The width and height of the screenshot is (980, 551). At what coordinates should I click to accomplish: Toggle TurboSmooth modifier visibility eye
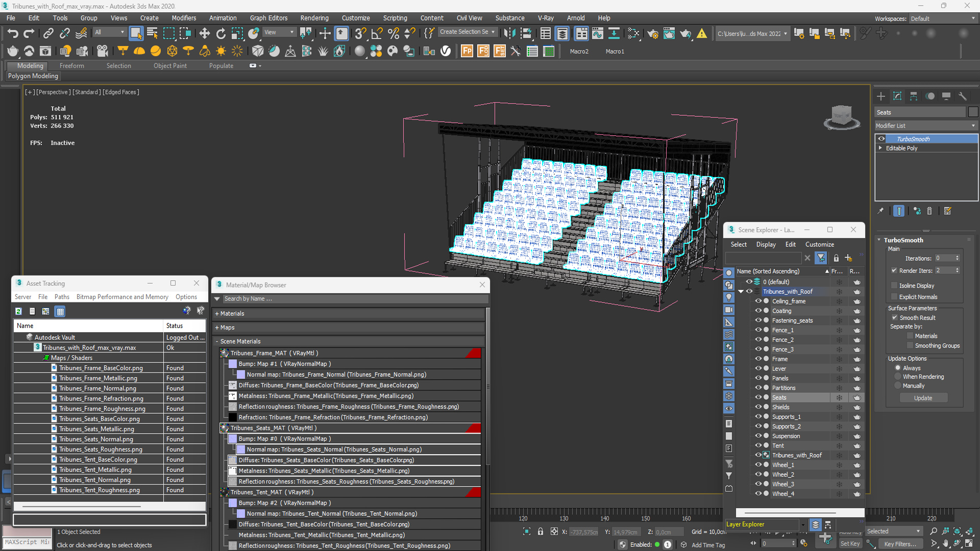[x=881, y=139]
